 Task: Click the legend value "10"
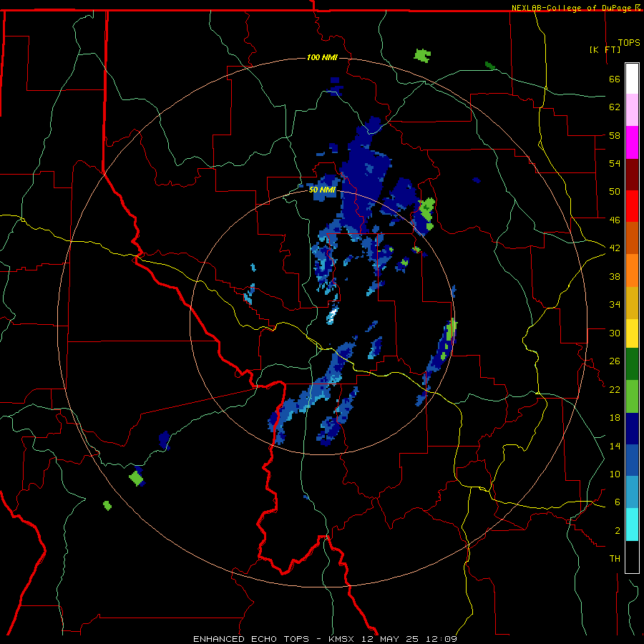(615, 474)
